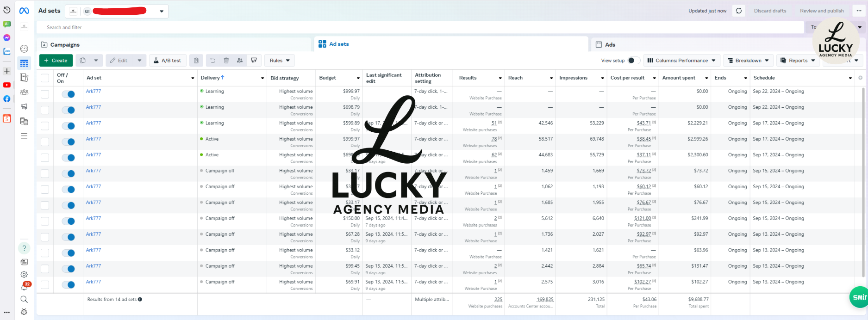Open the Budget column header dropdown
Viewport: 868px width, 320px height.
tap(358, 78)
